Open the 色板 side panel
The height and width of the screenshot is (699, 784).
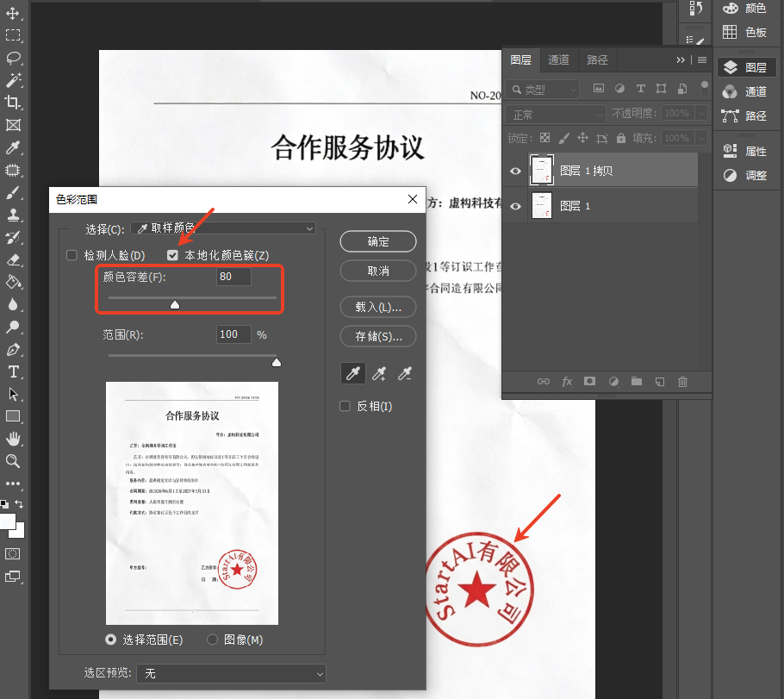click(745, 33)
